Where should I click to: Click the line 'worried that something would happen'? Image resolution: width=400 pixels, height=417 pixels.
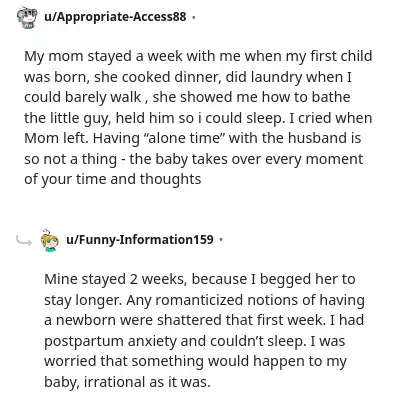click(x=196, y=362)
